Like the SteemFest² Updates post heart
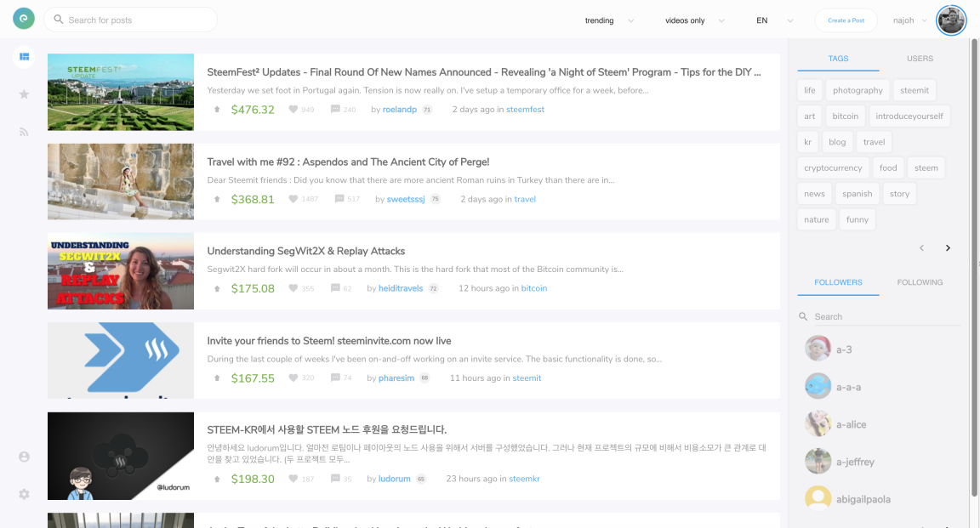 [293, 110]
